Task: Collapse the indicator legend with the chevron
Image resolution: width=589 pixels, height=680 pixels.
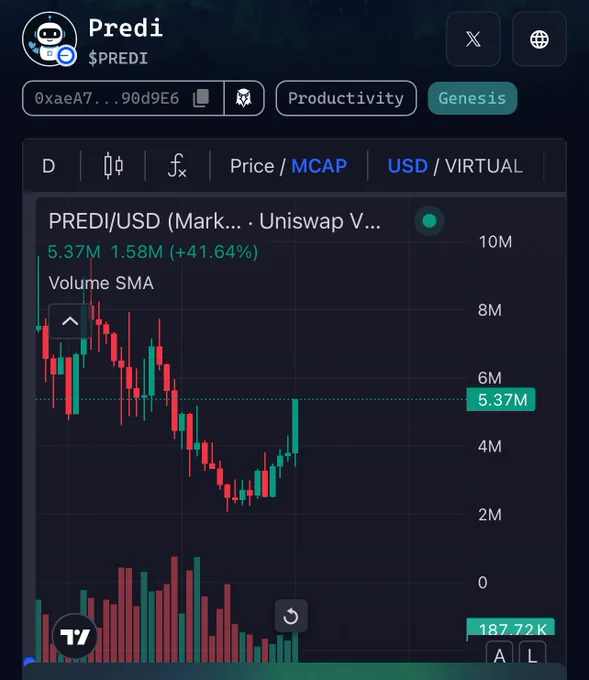Action: pos(70,321)
